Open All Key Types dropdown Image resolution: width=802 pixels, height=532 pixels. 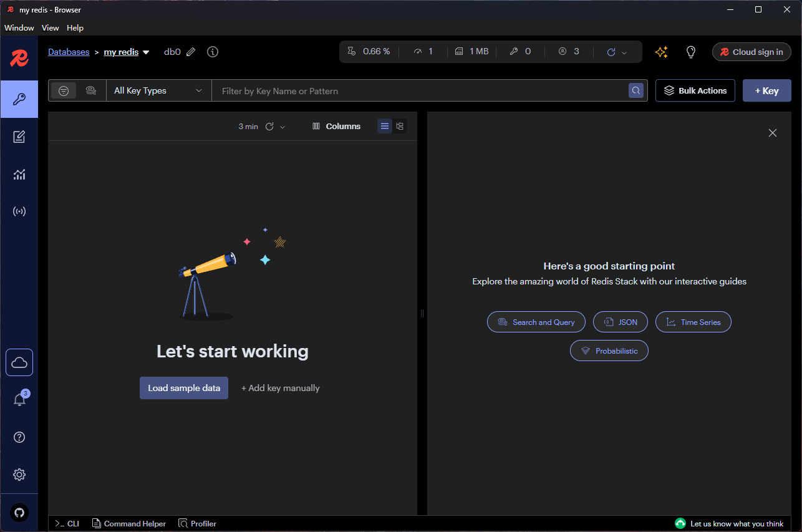pos(159,90)
